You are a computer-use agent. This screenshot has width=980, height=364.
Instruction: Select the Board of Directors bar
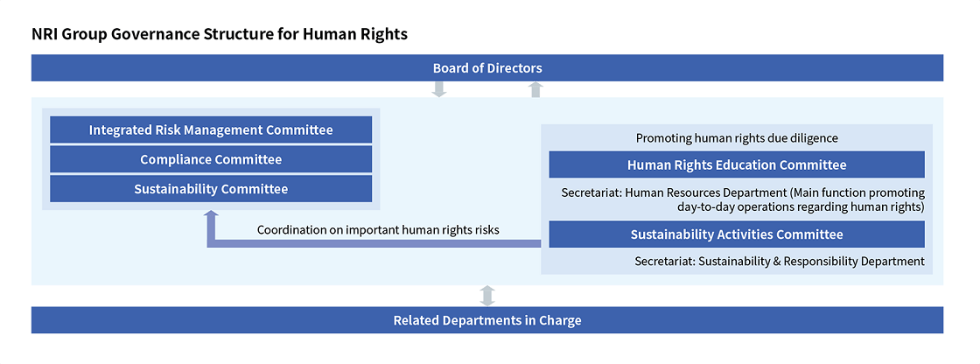(487, 68)
